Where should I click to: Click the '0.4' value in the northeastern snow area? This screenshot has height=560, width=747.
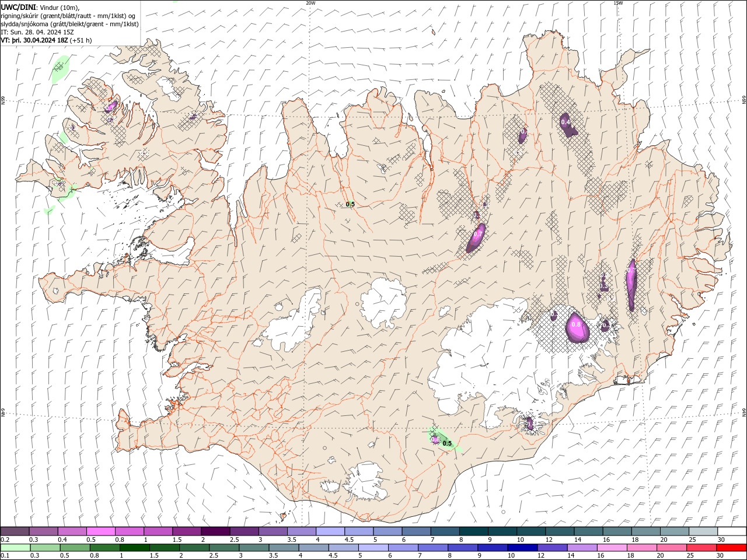565,123
